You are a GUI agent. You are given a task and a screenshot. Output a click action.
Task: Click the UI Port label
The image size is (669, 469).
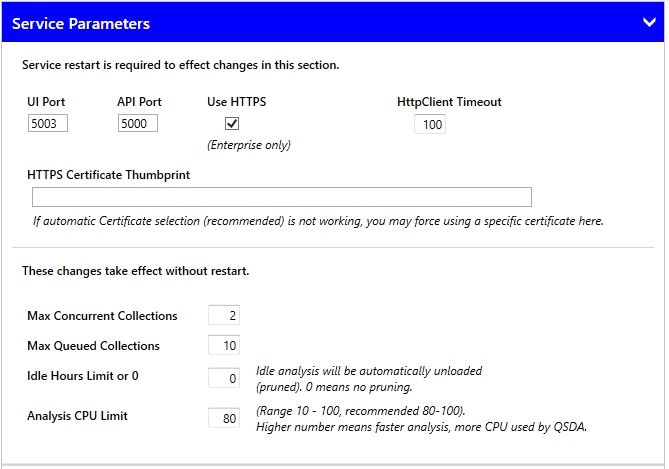coord(46,102)
